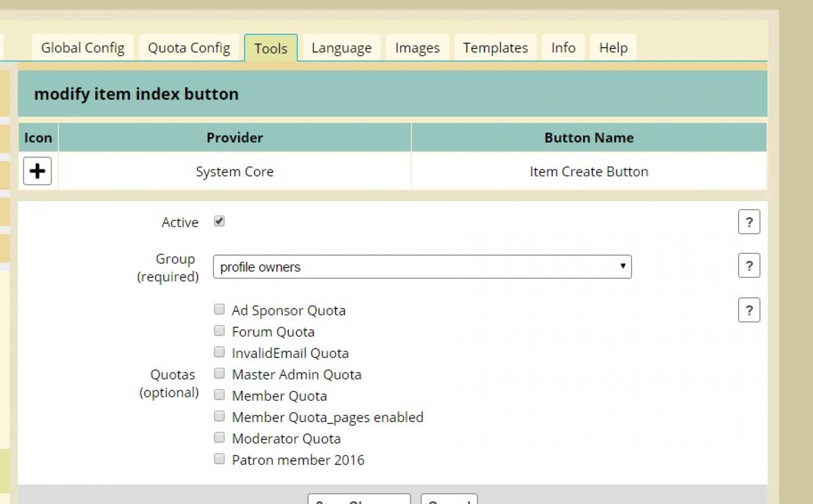Open the Info tab

click(563, 48)
